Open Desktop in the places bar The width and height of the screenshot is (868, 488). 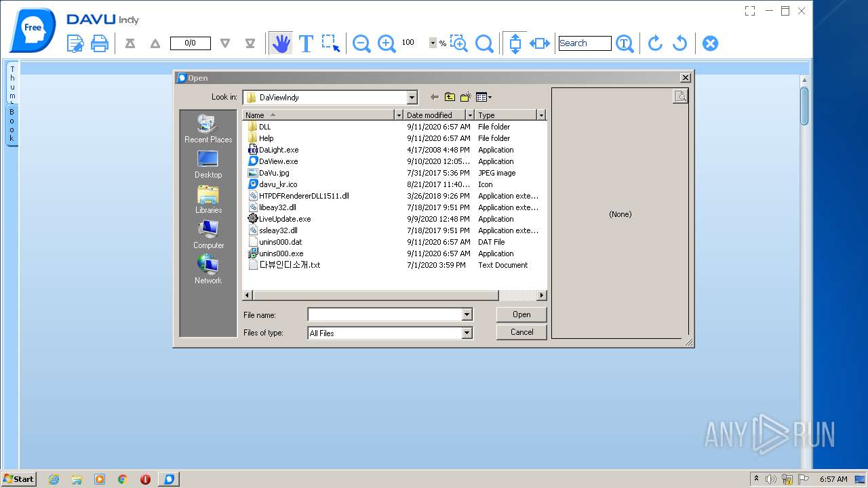[x=208, y=164]
